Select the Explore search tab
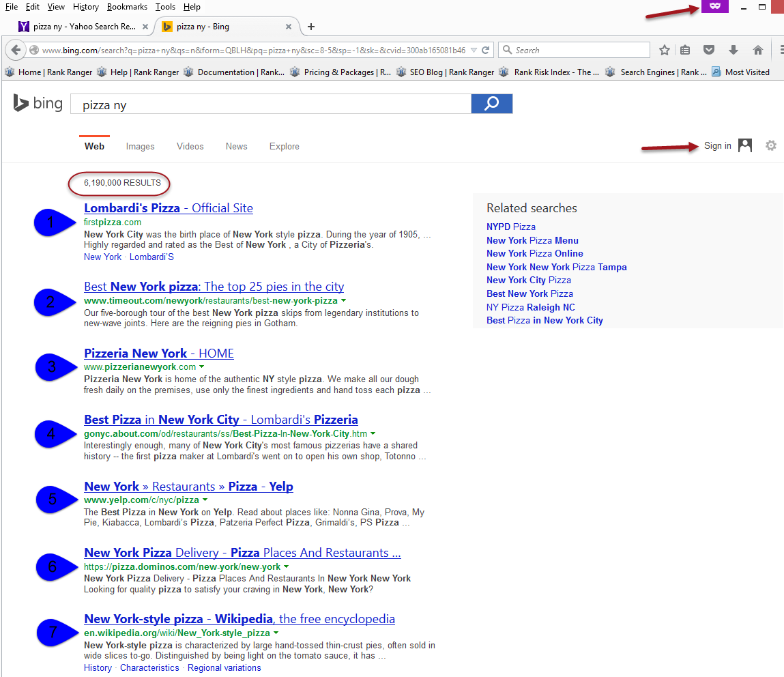 click(x=284, y=146)
